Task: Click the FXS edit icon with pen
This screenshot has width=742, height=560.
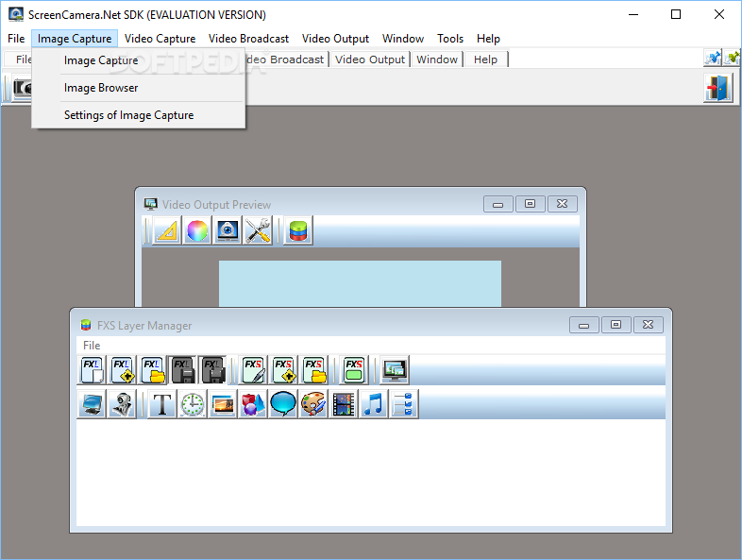Action: point(253,370)
